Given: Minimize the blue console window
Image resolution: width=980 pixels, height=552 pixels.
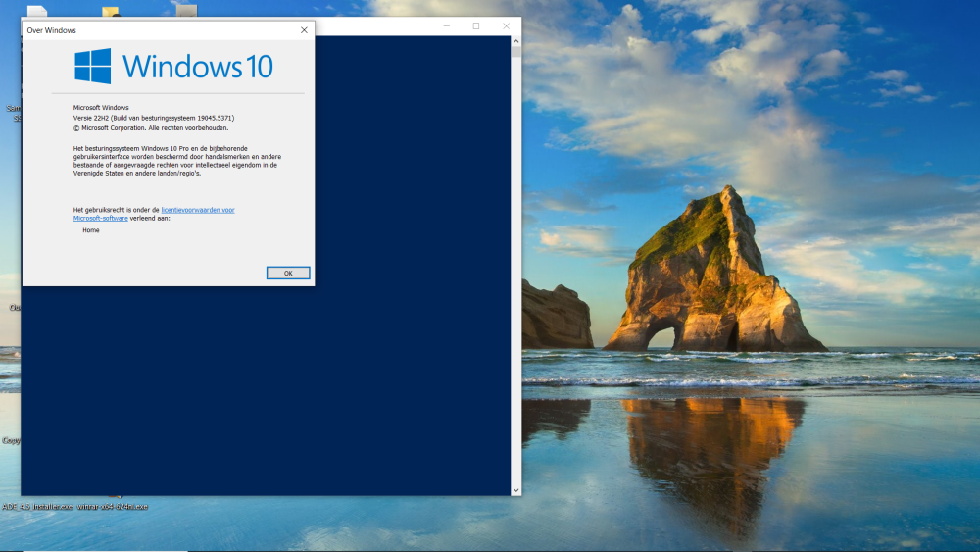Looking at the screenshot, I should (446, 26).
